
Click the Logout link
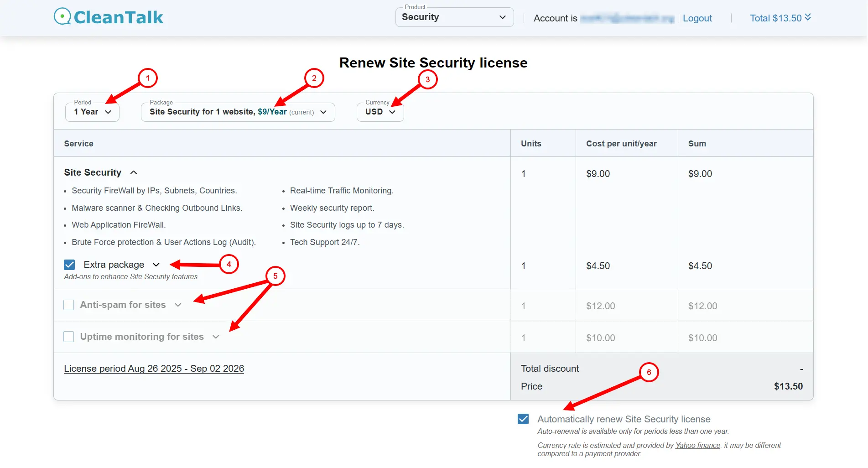point(697,18)
